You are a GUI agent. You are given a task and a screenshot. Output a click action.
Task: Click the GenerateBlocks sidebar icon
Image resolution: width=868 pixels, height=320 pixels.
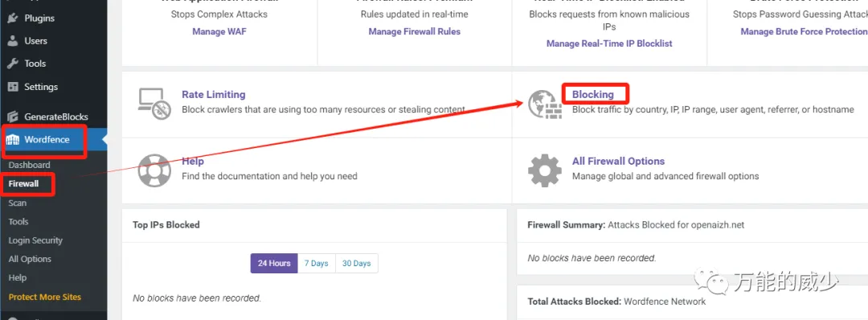tap(12, 117)
